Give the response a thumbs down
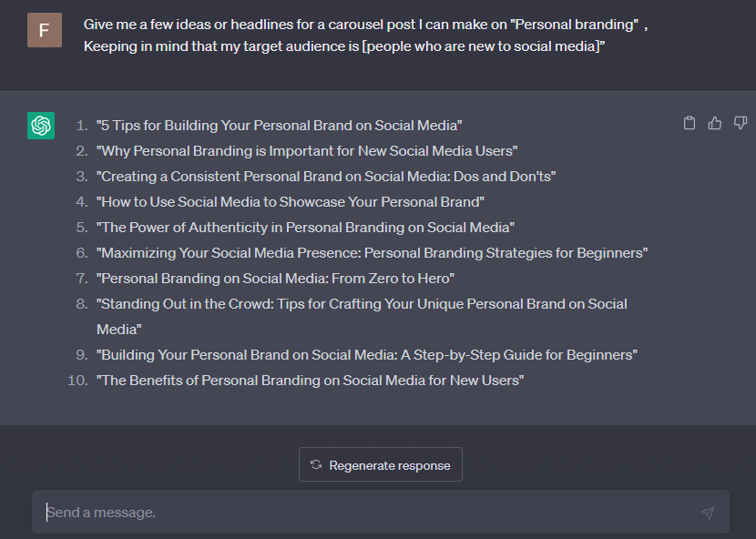 tap(740, 123)
